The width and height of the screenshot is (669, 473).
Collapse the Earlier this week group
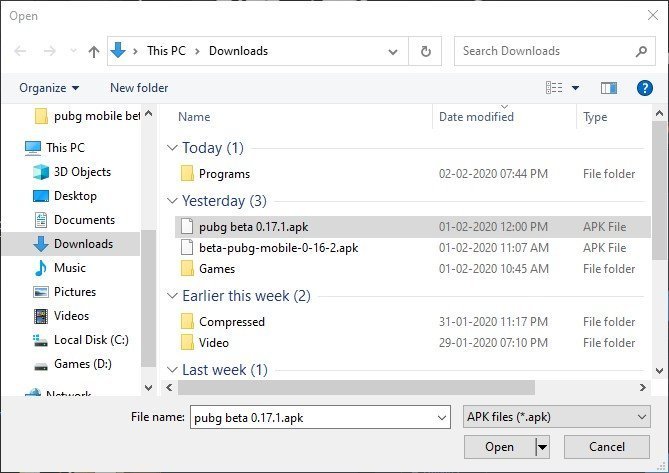tap(173, 296)
